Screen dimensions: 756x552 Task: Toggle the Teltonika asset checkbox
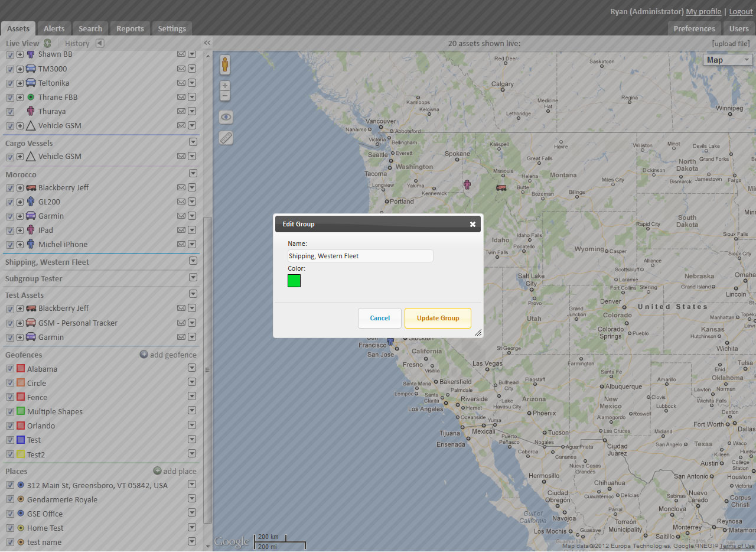tap(10, 83)
